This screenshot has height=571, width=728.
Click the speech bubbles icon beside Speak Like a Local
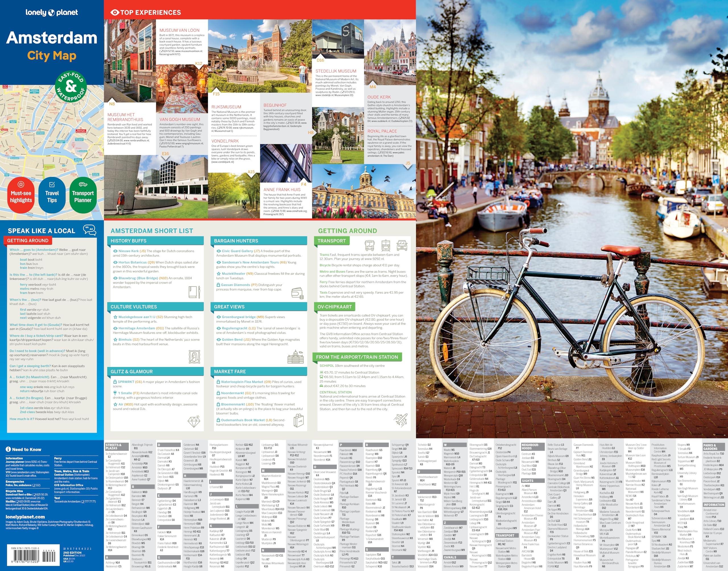pos(90,230)
